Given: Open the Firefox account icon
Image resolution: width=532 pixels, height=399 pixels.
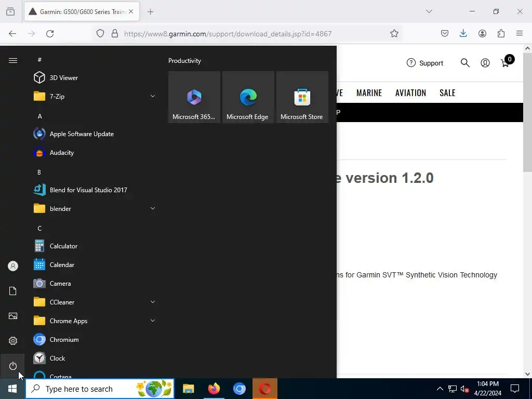Looking at the screenshot, I should coord(482,33).
